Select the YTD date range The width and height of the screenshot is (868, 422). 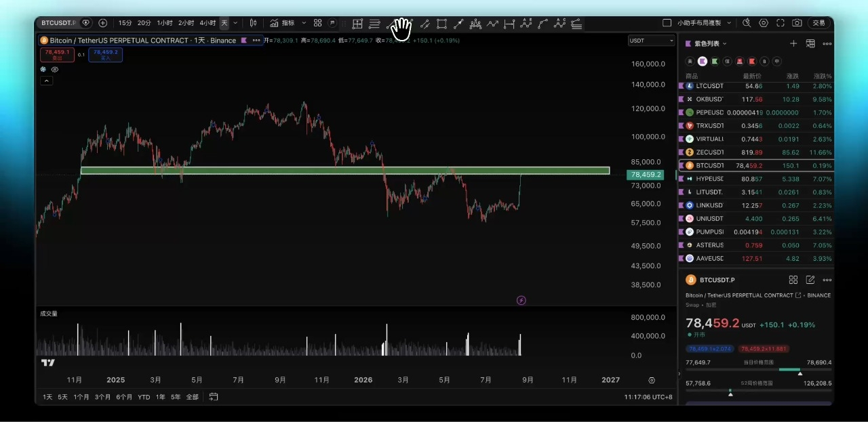[x=144, y=397]
